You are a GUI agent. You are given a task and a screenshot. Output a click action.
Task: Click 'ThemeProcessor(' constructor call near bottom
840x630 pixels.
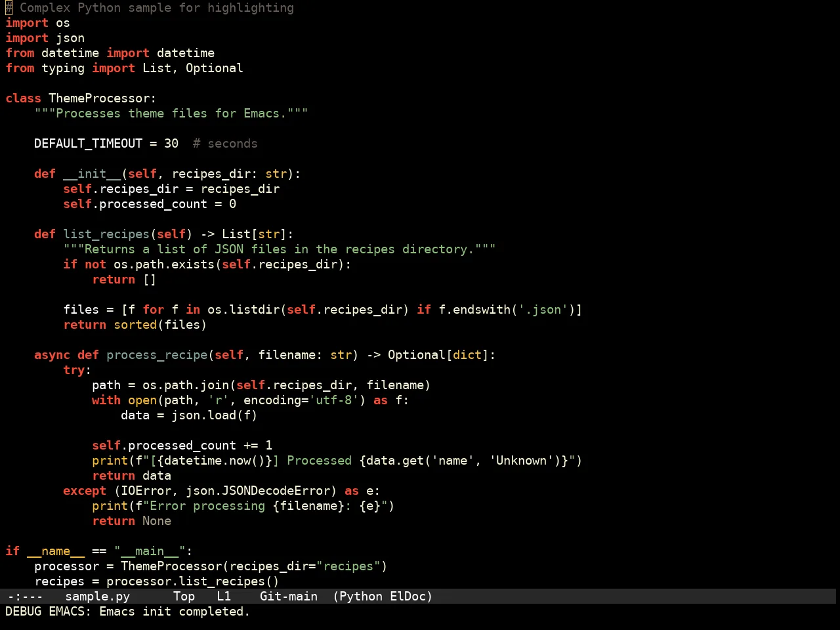click(x=175, y=566)
